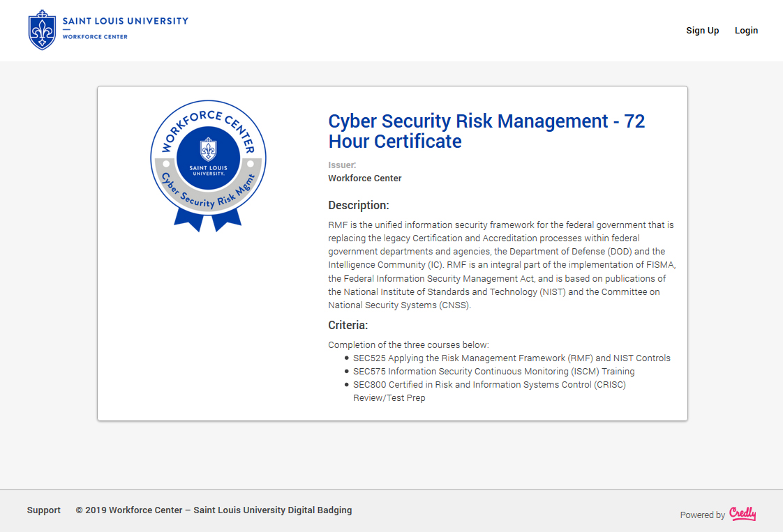Click the 'Criteria:' heading
This screenshot has height=532, width=783.
click(x=348, y=325)
